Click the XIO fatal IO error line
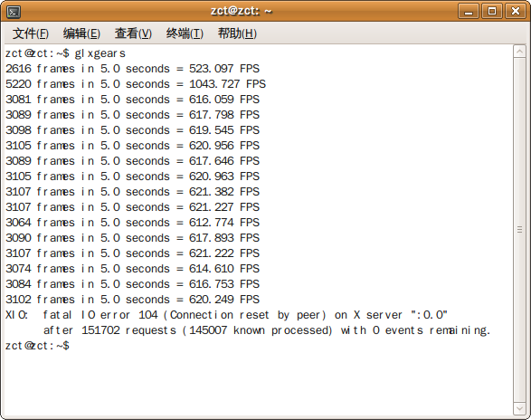Image resolution: width=531 pixels, height=420 pixels. (226, 315)
